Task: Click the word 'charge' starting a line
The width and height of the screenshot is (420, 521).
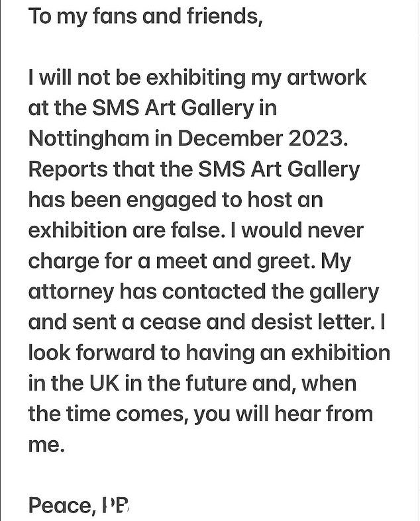Action: 64,262
